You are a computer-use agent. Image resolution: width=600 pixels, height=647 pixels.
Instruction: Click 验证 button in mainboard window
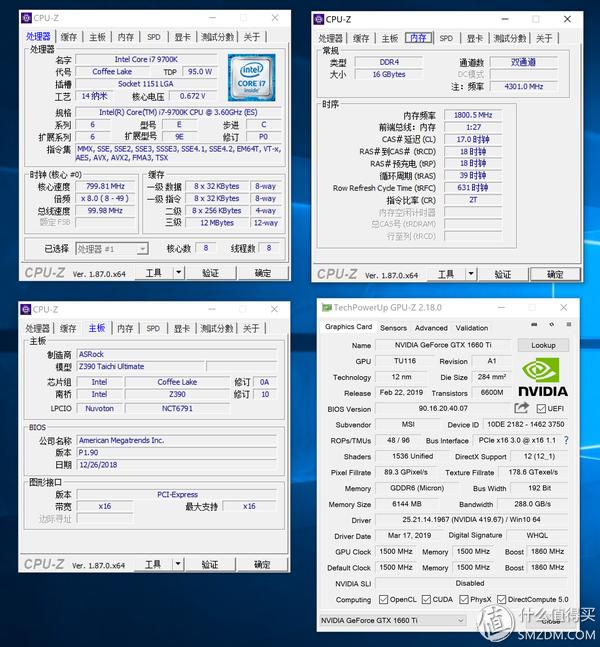click(210, 564)
